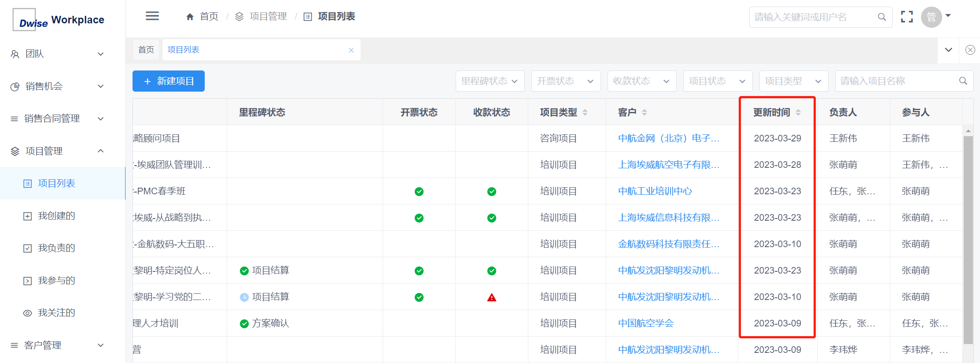The height and width of the screenshot is (363, 980).
Task: Open customer 中国航空学会 link
Action: [x=646, y=323]
